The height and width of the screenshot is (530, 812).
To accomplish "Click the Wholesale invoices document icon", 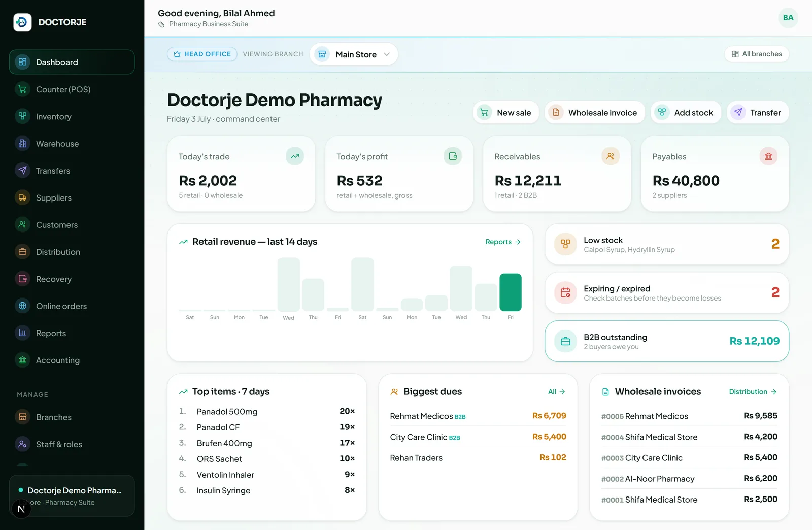I will click(x=605, y=392).
